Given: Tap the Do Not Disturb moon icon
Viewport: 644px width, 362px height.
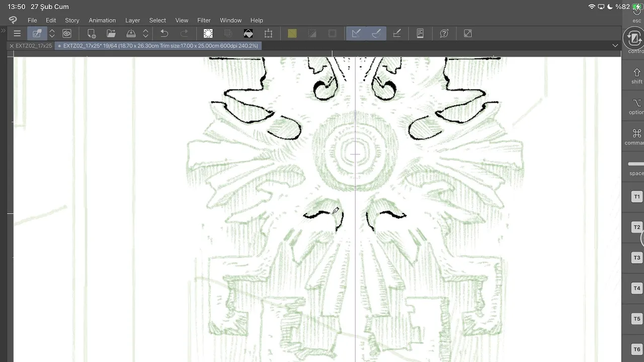Looking at the screenshot, I should point(610,7).
